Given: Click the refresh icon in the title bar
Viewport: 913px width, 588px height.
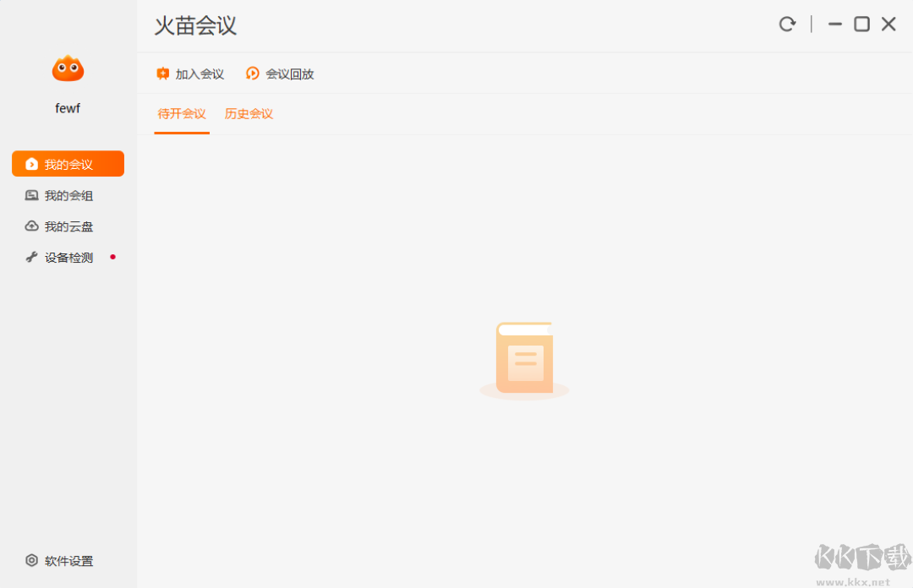Looking at the screenshot, I should 787,24.
